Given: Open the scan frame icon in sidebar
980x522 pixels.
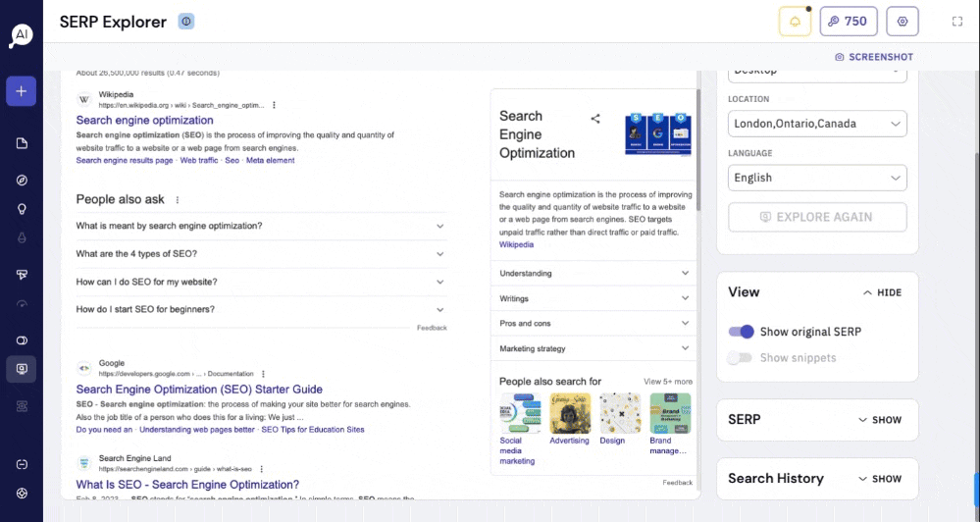Looking at the screenshot, I should (x=22, y=406).
